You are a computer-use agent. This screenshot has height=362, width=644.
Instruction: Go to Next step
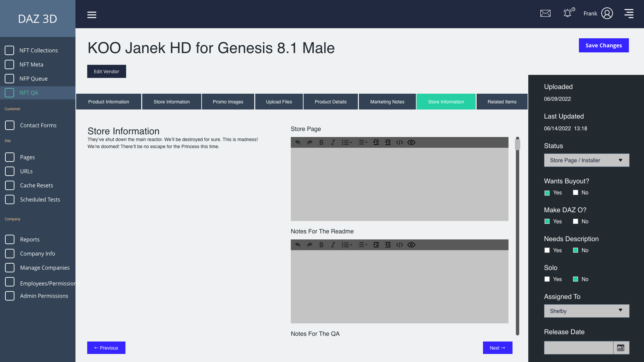coord(498,348)
